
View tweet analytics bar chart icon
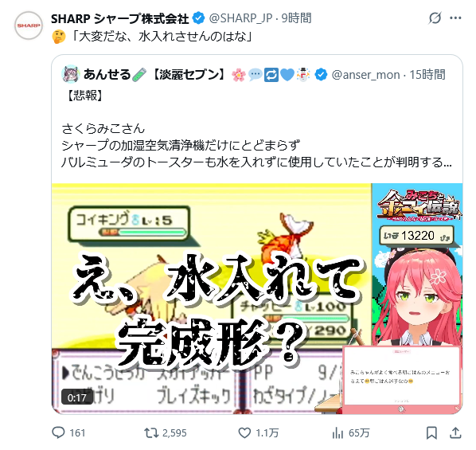[x=337, y=432]
